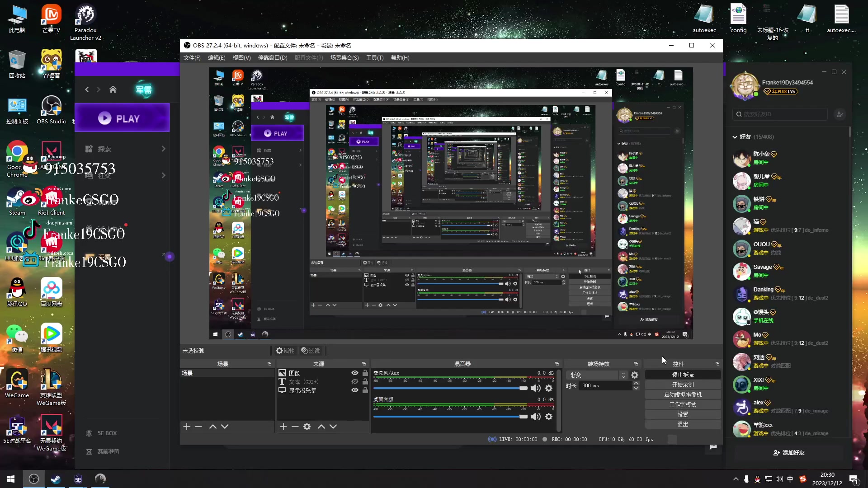Move the source down in the 来源 panel
Viewport: 868px width, 488px height.
click(333, 427)
